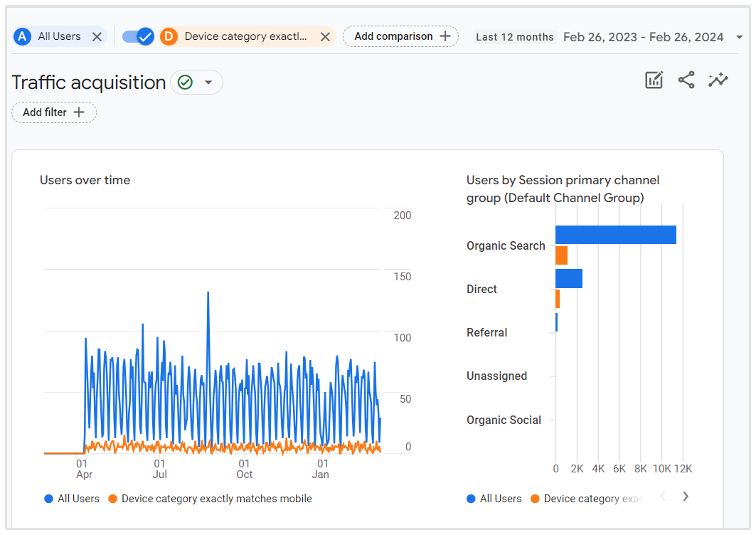Click the Feb 26, 2023 - Feb 26, 2024 date range
This screenshot has height=535, width=756.
[x=643, y=37]
